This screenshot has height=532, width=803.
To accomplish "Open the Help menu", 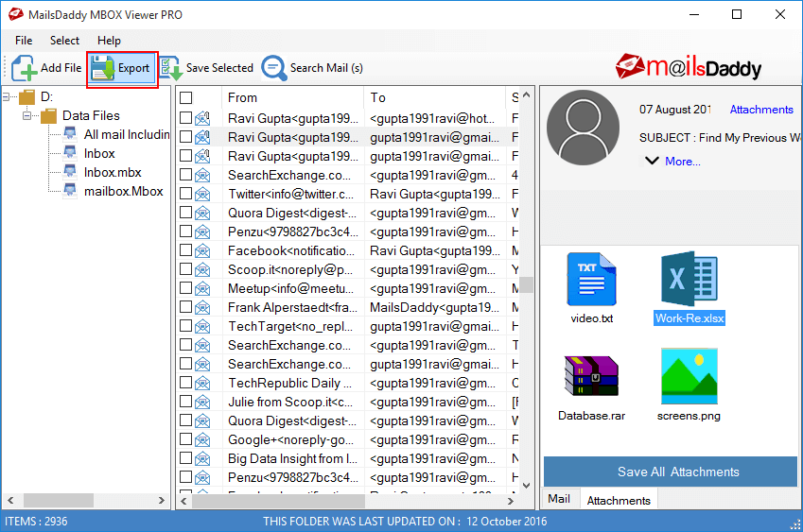I will 109,41.
